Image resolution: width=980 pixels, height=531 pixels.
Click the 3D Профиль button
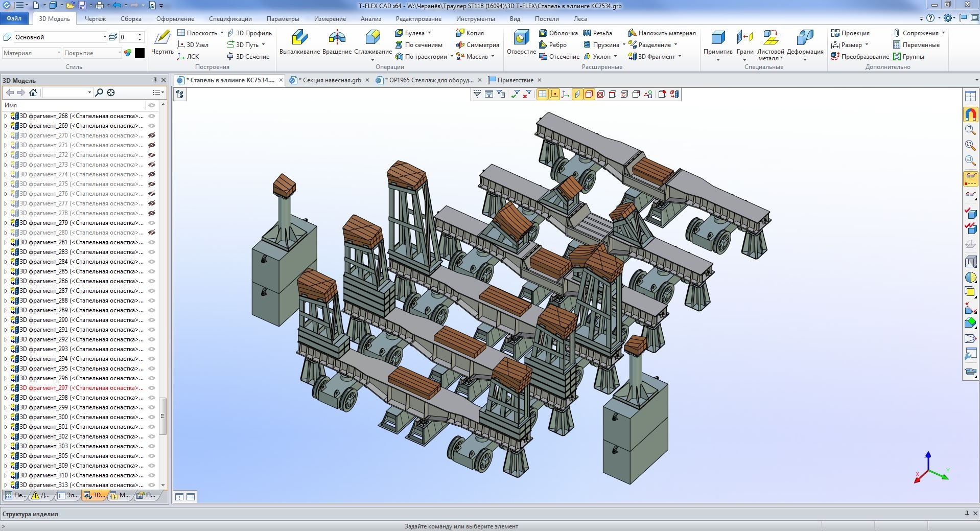pos(249,33)
